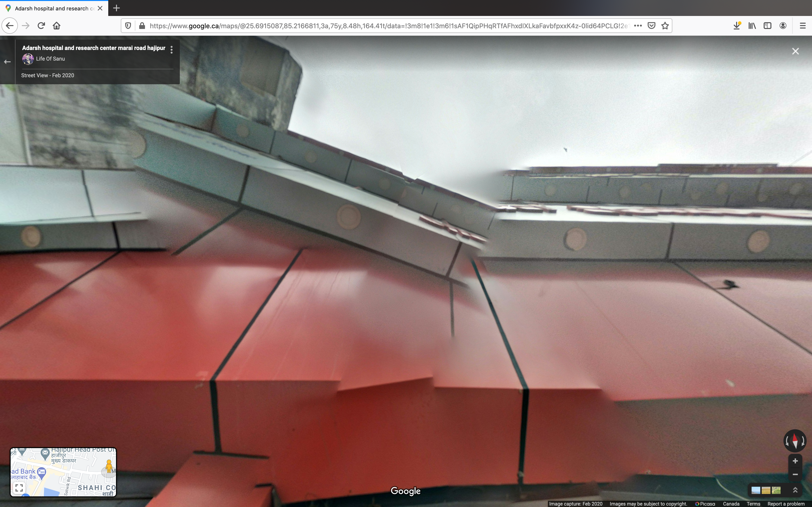Open three-dot menu for Adarsh hospital photo
Viewport: 812px width, 507px height.
171,50
